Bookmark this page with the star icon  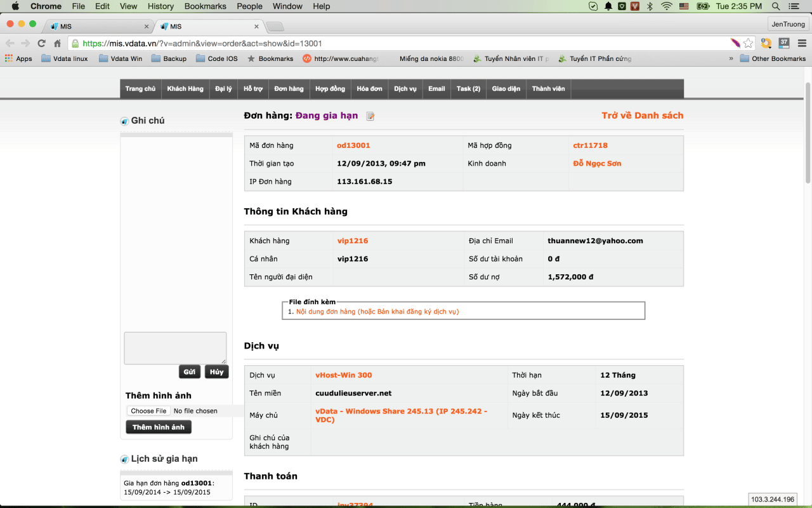749,43
